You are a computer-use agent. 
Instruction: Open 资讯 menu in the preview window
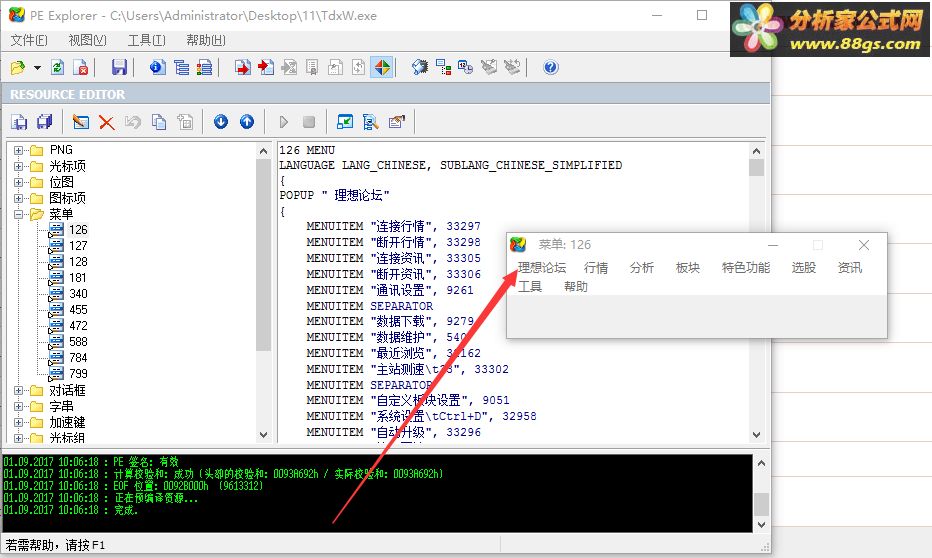point(849,267)
